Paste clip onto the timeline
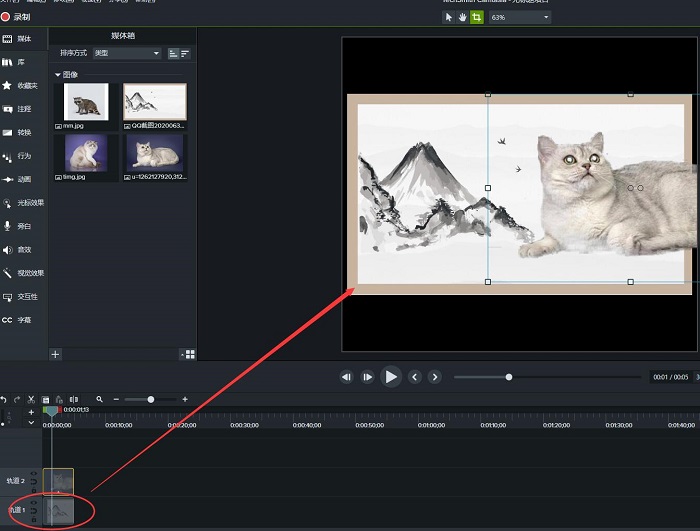This screenshot has width=700, height=531. (x=59, y=399)
